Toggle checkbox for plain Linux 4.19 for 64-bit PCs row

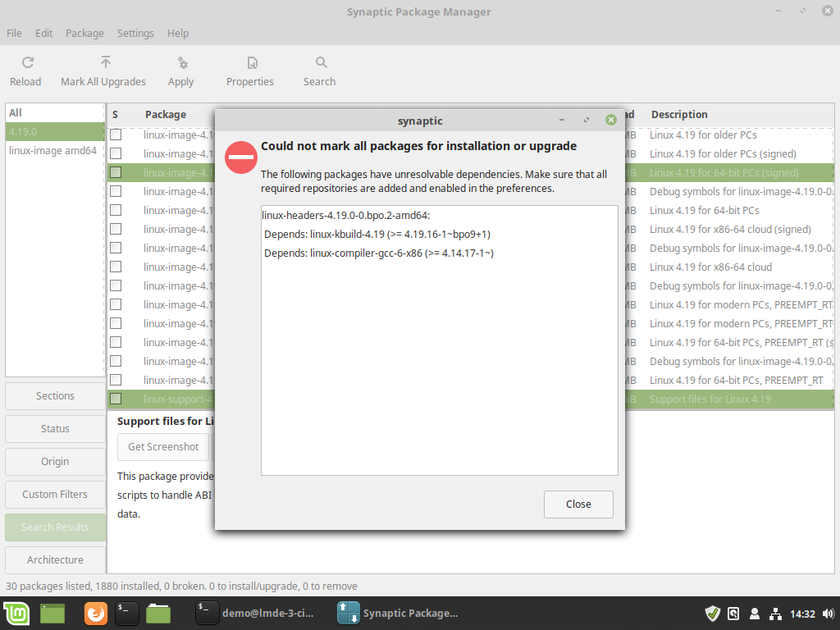point(116,210)
